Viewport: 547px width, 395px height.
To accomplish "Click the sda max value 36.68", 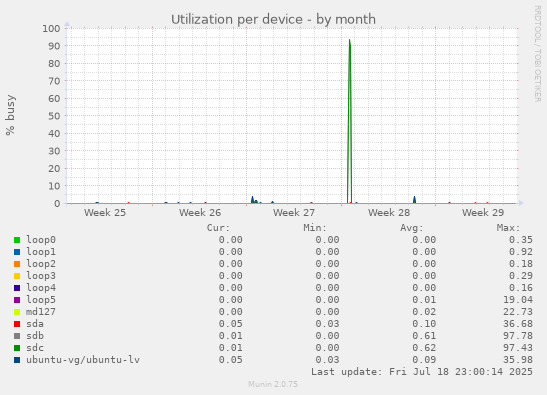I will [518, 324].
